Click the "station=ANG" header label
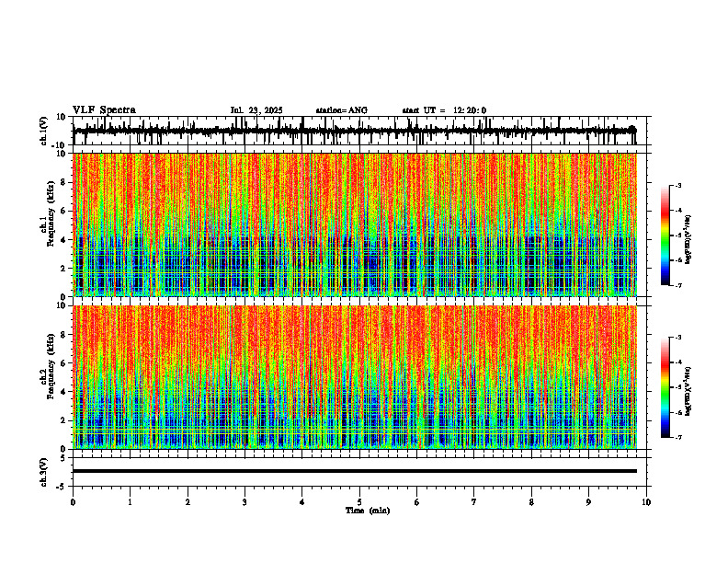Image resolution: width=728 pixels, height=563 pixels. point(341,110)
